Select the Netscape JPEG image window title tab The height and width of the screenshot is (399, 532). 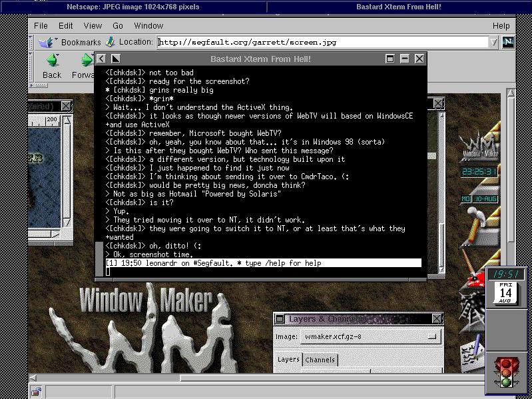tap(133, 7)
